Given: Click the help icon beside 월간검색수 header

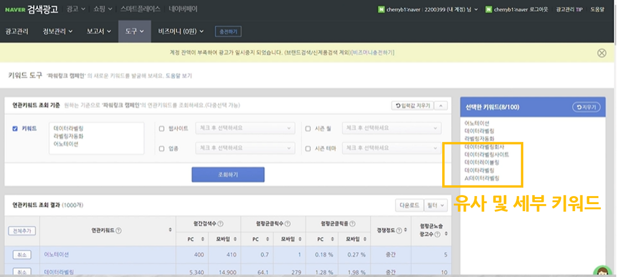Looking at the screenshot, I should coord(220,224).
